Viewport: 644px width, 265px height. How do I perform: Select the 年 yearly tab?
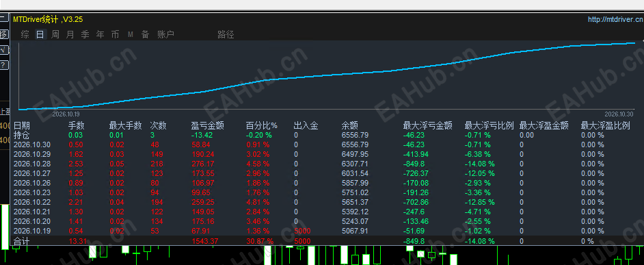pos(100,34)
